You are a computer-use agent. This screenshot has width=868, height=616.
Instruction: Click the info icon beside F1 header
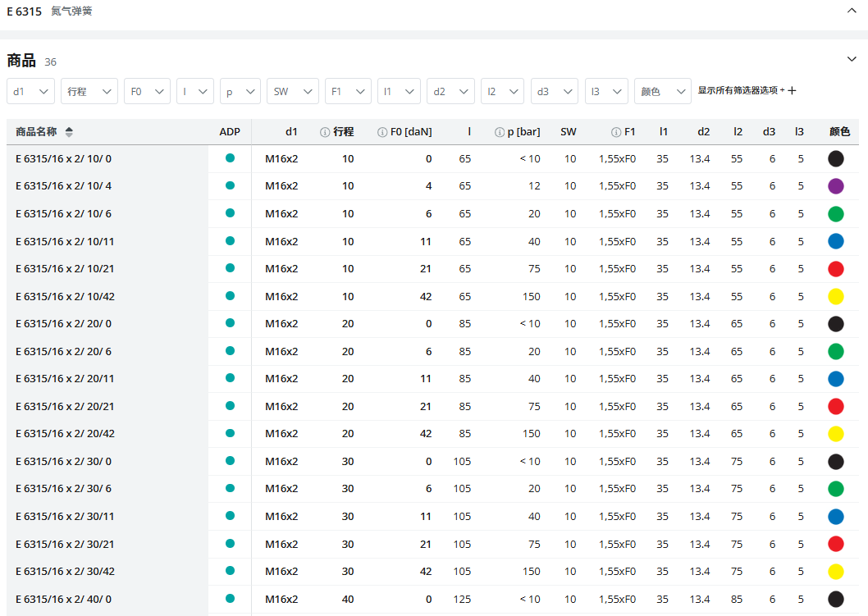(615, 132)
